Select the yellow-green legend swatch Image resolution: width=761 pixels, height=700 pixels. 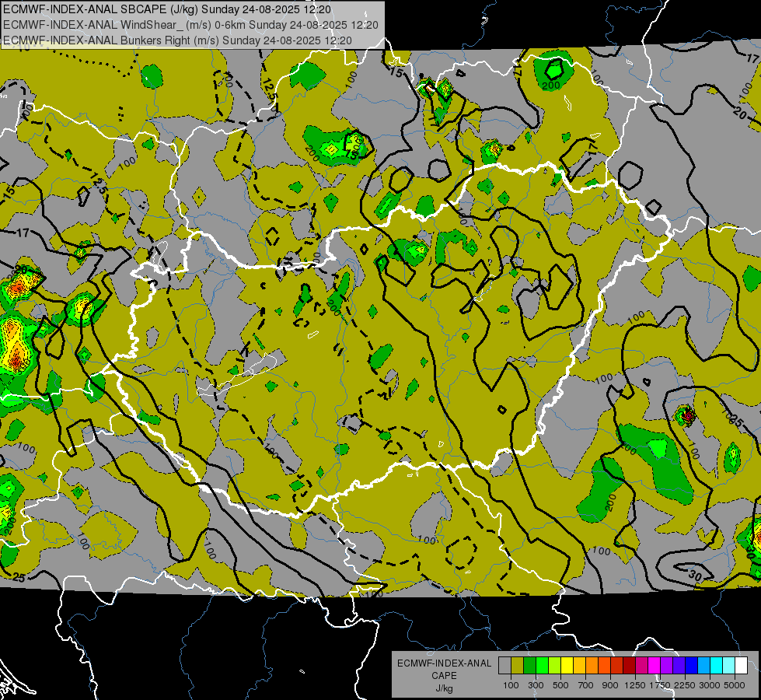click(555, 666)
